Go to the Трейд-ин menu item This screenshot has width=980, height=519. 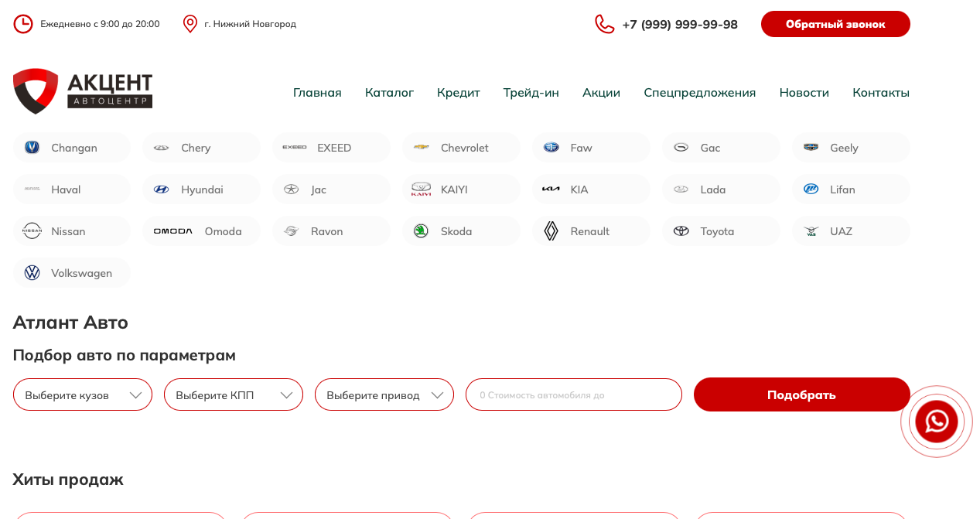tap(531, 93)
